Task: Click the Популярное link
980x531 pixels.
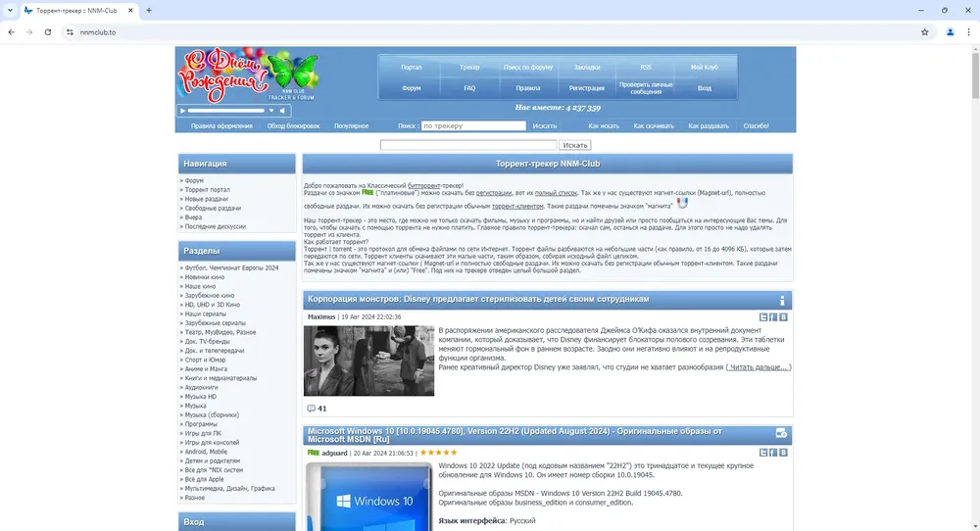Action: click(x=351, y=125)
